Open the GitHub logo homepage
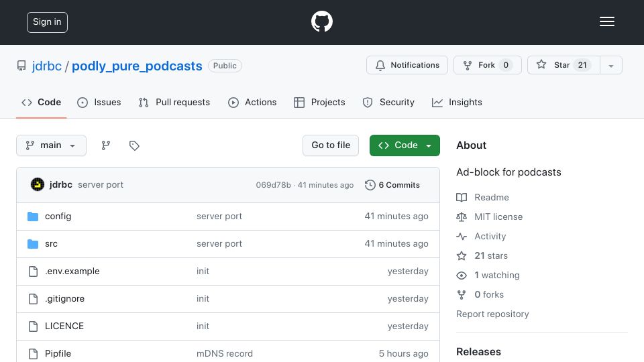 point(321,21)
